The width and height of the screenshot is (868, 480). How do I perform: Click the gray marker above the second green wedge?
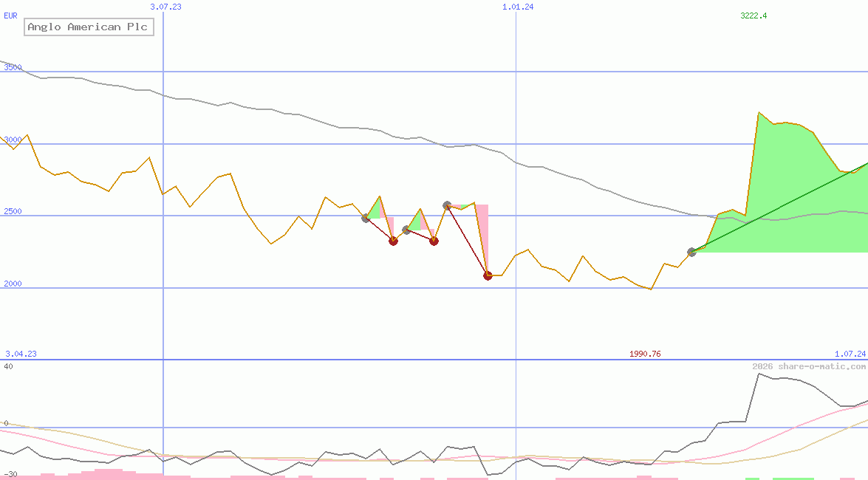pyautogui.click(x=406, y=230)
